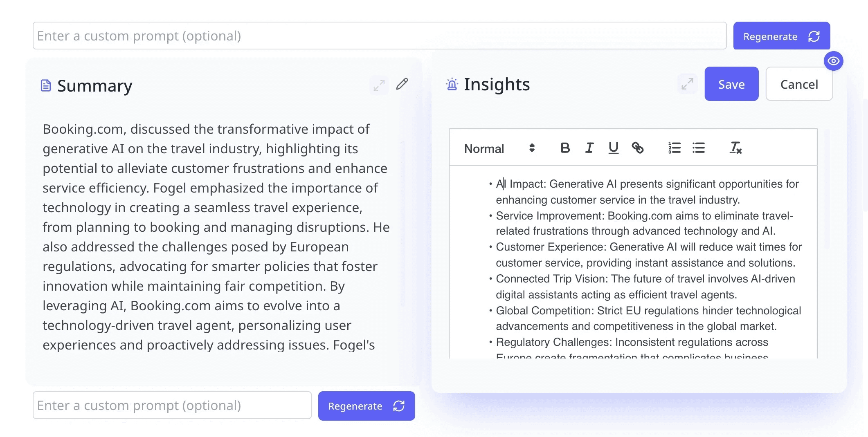This screenshot has width=868, height=437.
Task: Cancel editing the Insights
Action: pyautogui.click(x=799, y=84)
